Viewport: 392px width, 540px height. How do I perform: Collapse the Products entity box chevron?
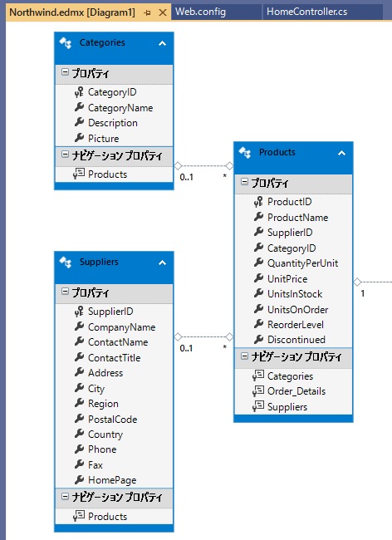[x=341, y=153]
